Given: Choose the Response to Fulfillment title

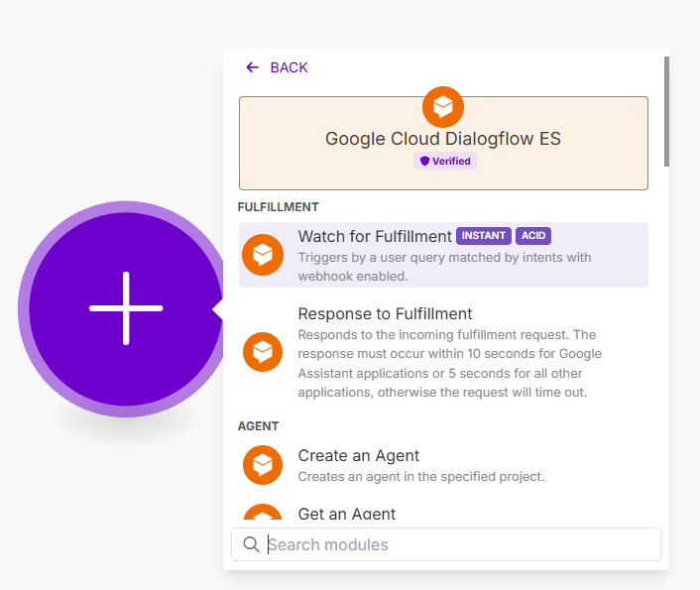Looking at the screenshot, I should pyautogui.click(x=385, y=314).
